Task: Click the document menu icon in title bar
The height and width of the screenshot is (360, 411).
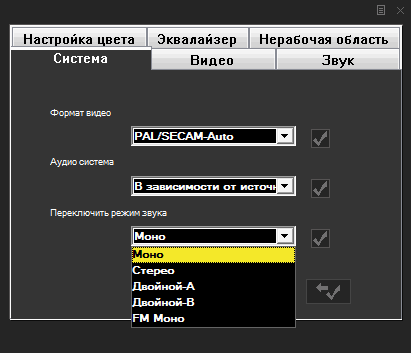Action: (x=381, y=10)
